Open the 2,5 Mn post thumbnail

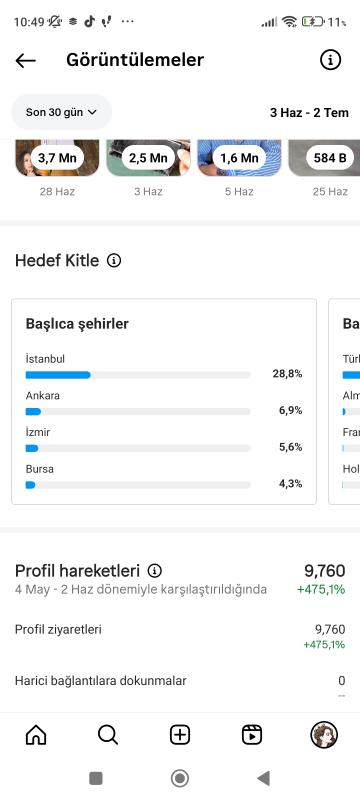[148, 158]
